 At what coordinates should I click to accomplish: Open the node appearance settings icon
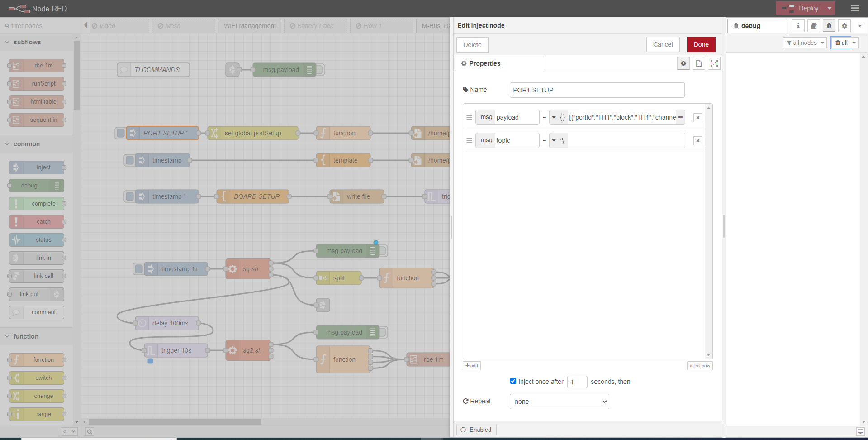click(714, 63)
